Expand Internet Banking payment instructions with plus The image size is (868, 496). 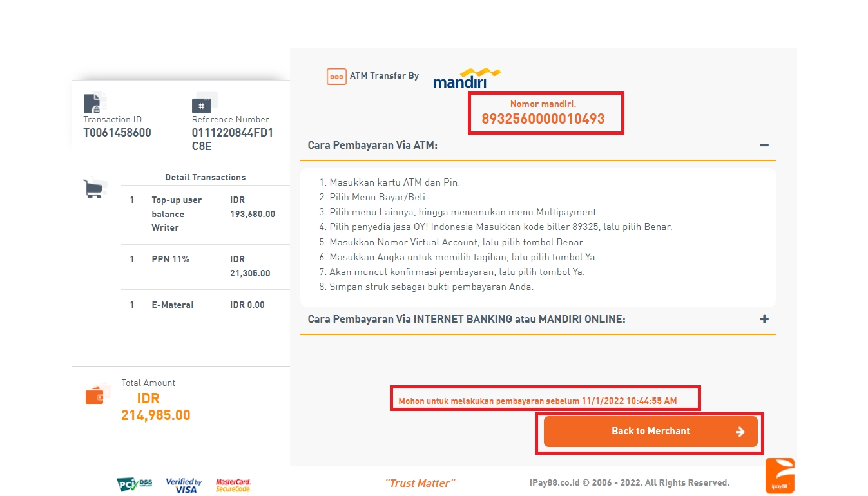(764, 320)
